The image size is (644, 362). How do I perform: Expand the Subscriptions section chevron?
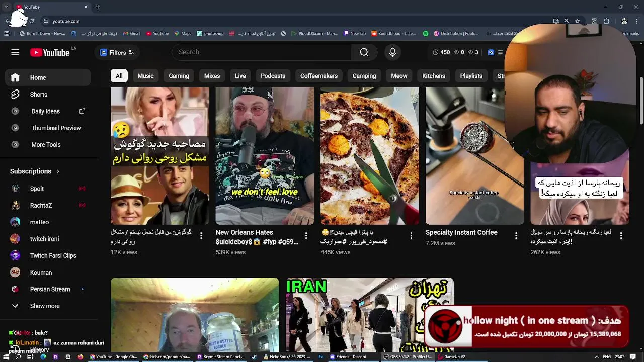[58, 171]
